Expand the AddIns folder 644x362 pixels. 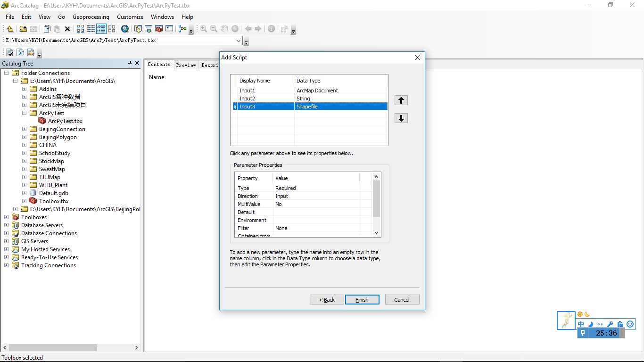click(25, 89)
